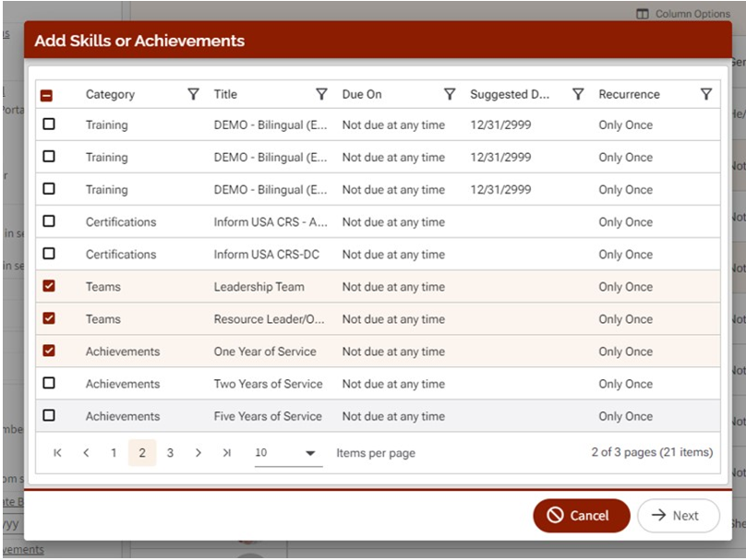Image resolution: width=746 pixels, height=560 pixels.
Task: Open the Due On column filter
Action: [x=450, y=94]
